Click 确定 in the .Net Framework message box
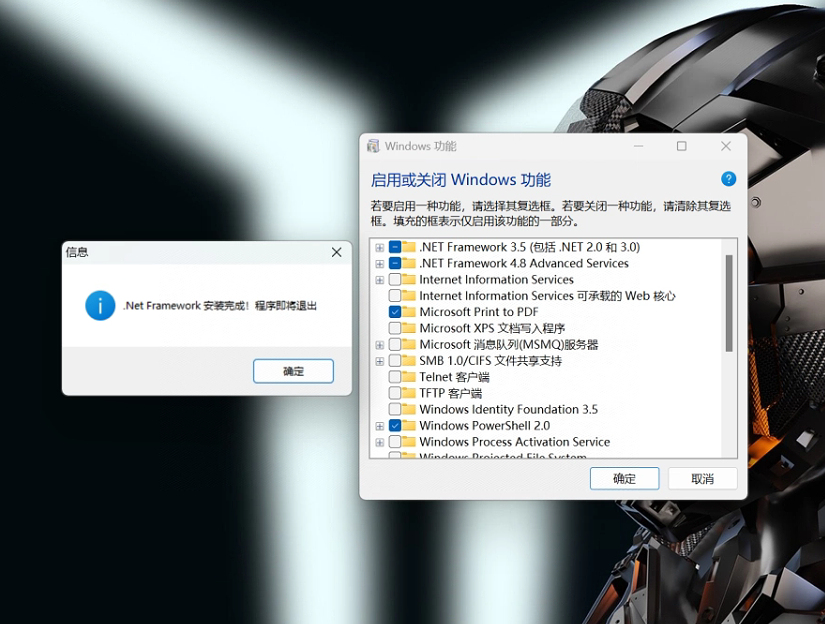The height and width of the screenshot is (624, 825). click(293, 370)
